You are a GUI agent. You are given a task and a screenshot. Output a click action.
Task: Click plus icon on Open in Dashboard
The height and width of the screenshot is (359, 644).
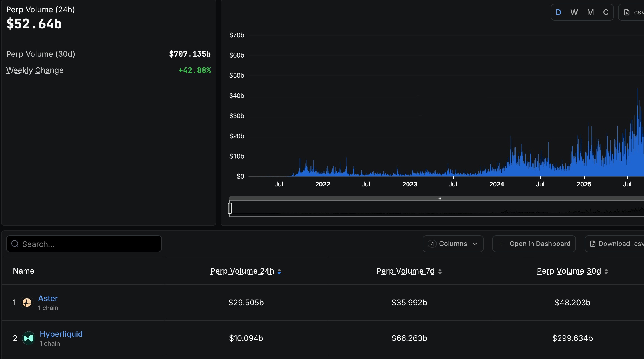click(x=501, y=244)
